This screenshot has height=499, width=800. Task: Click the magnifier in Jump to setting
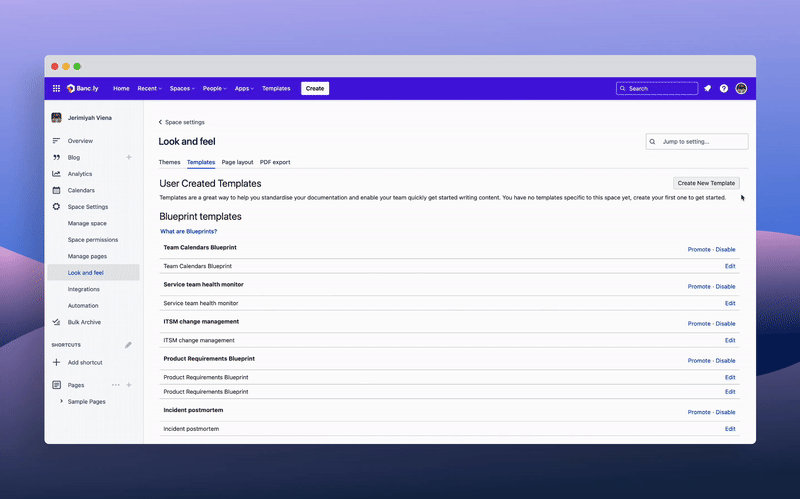[x=653, y=141]
